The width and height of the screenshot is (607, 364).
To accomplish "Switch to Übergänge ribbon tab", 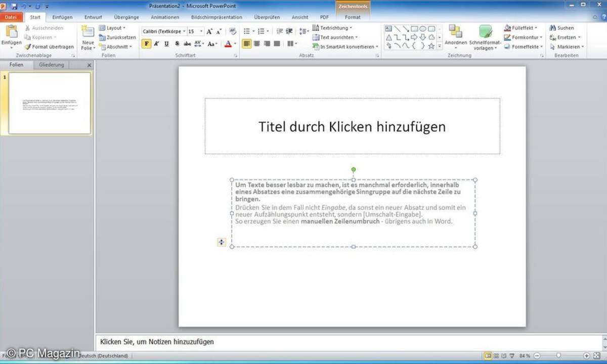I will pos(126,17).
